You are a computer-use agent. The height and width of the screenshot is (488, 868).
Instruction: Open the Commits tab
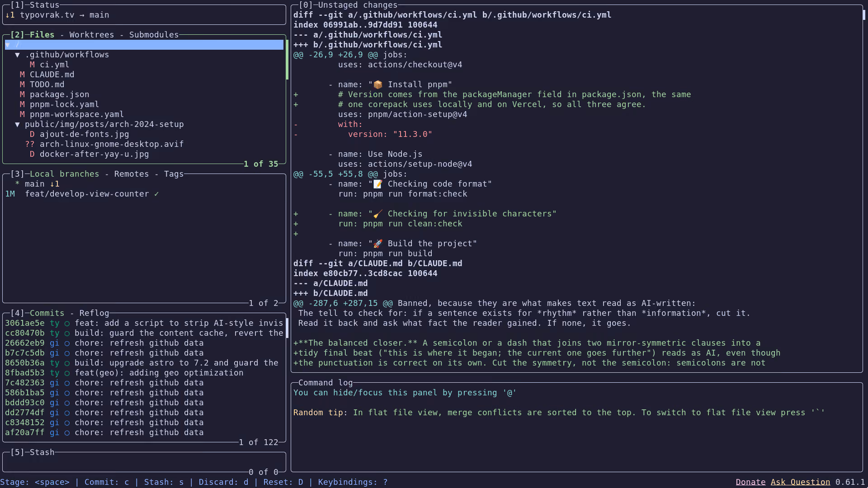tap(47, 313)
